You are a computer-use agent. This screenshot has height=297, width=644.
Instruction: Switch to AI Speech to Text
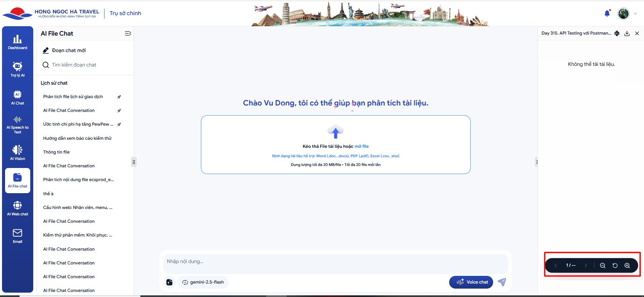click(x=17, y=125)
